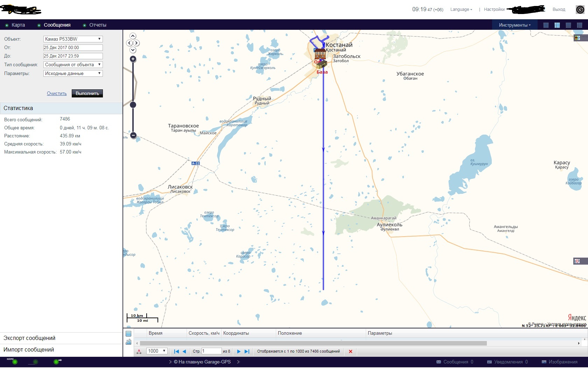Viewport: 588px width, 368px height.
Task: Go to the last page of messages
Action: 247,351
